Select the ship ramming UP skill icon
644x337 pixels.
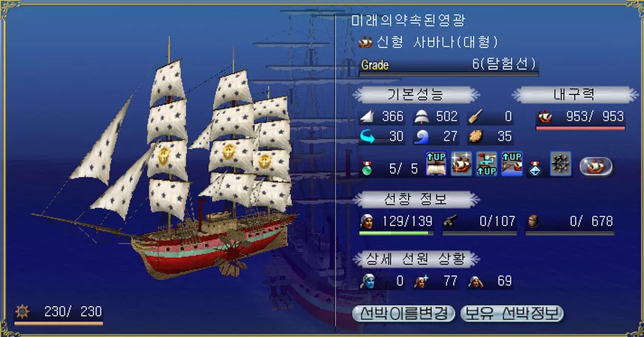512,163
